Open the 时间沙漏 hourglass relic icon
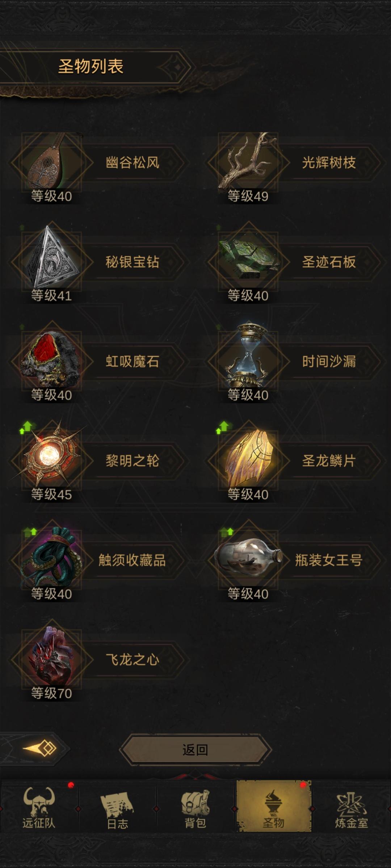This screenshot has height=868, width=391. 248,361
